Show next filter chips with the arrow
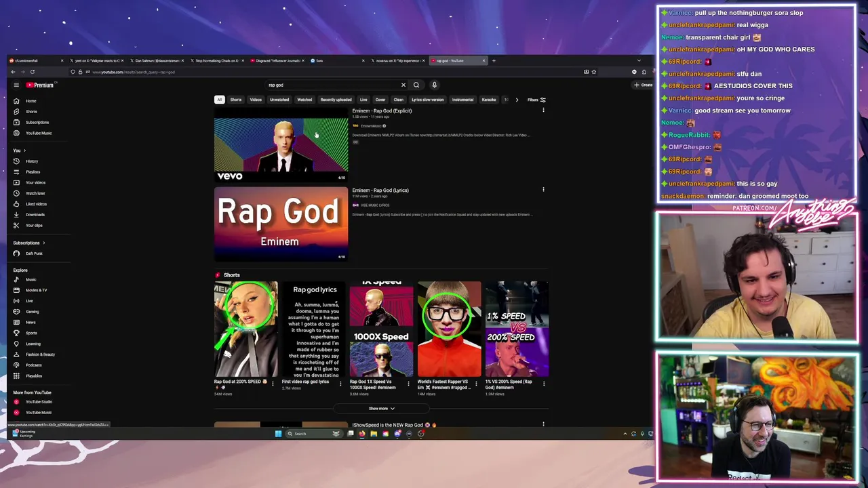Screen dimensions: 868x488 (x=517, y=100)
